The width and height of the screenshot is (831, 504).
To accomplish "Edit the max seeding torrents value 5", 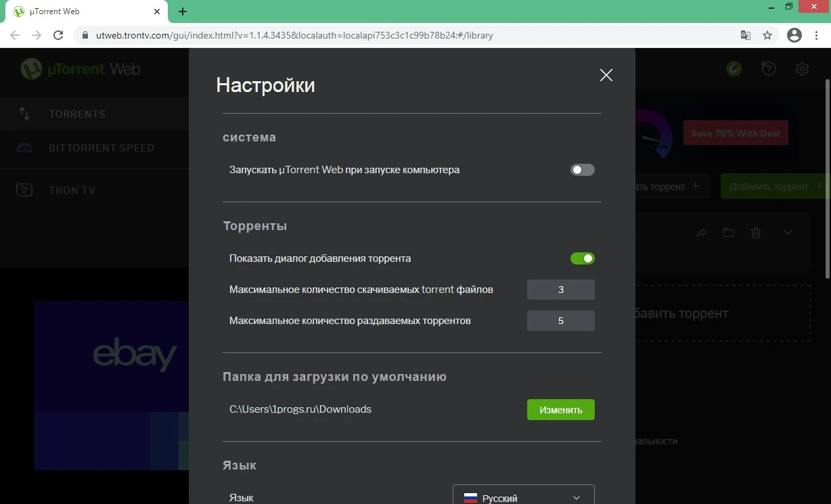I will coord(561,321).
